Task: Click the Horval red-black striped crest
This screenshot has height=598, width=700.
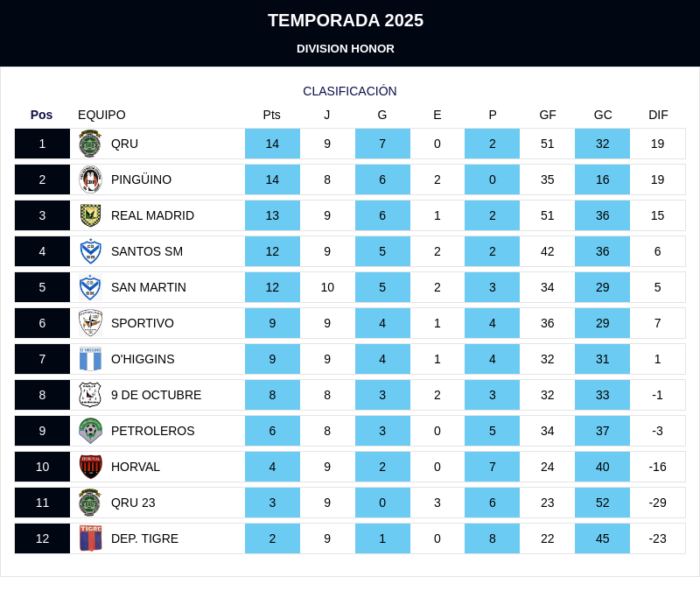Action: click(x=90, y=467)
